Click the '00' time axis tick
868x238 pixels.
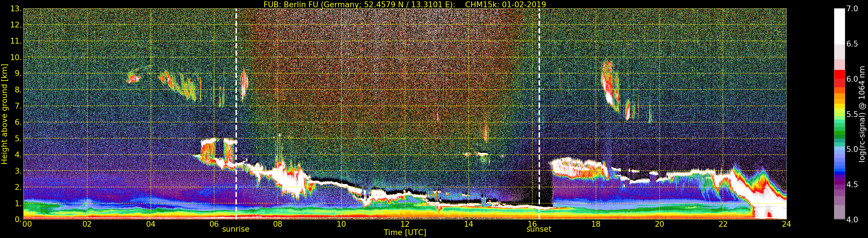click(27, 224)
